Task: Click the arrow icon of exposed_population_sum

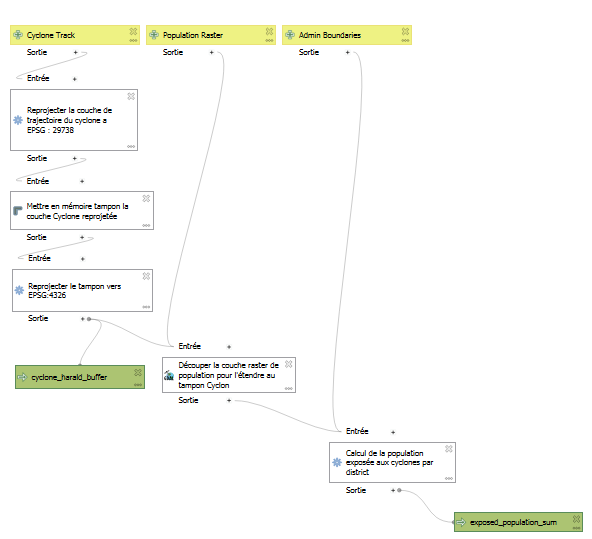Action: point(461,522)
